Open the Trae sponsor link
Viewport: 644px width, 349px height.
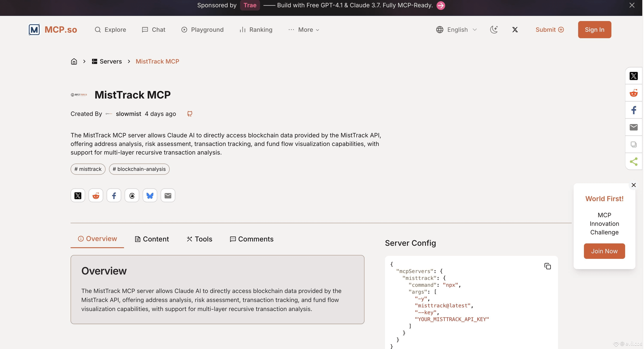click(x=250, y=5)
